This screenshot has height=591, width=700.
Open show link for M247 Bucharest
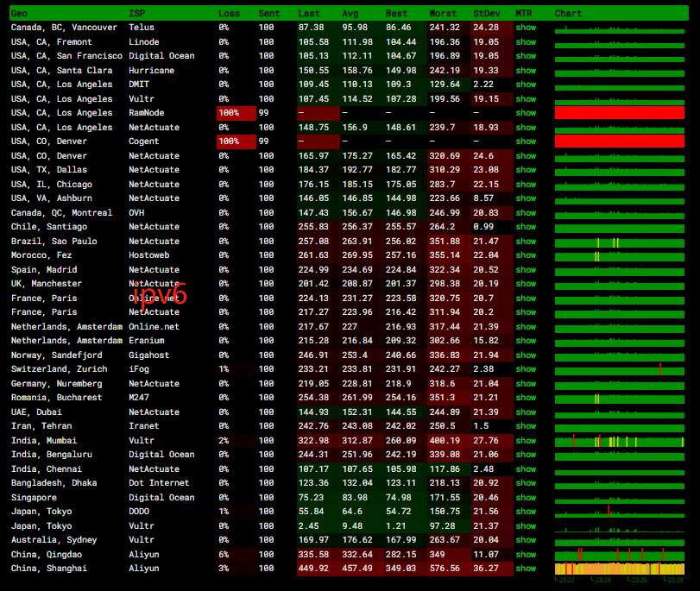(x=526, y=397)
